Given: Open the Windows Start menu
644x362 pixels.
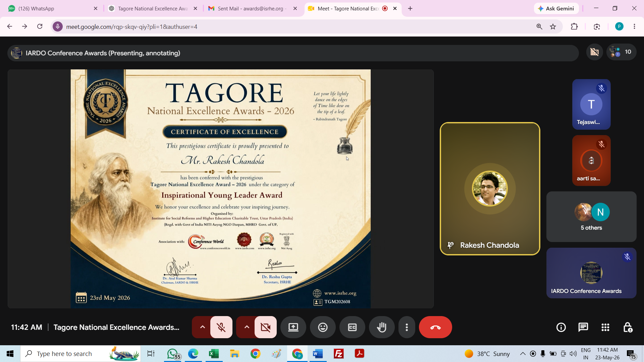Looking at the screenshot, I should 10,354.
